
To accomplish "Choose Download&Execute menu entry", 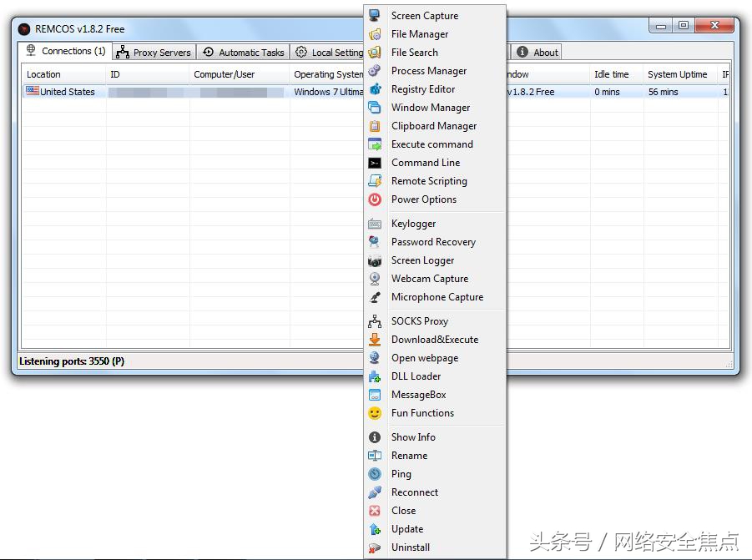I will 435,340.
